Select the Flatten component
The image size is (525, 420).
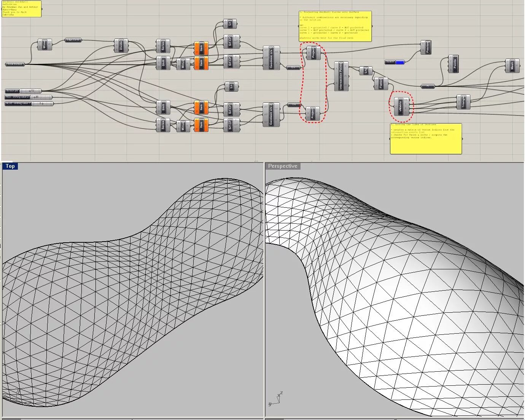(381, 84)
